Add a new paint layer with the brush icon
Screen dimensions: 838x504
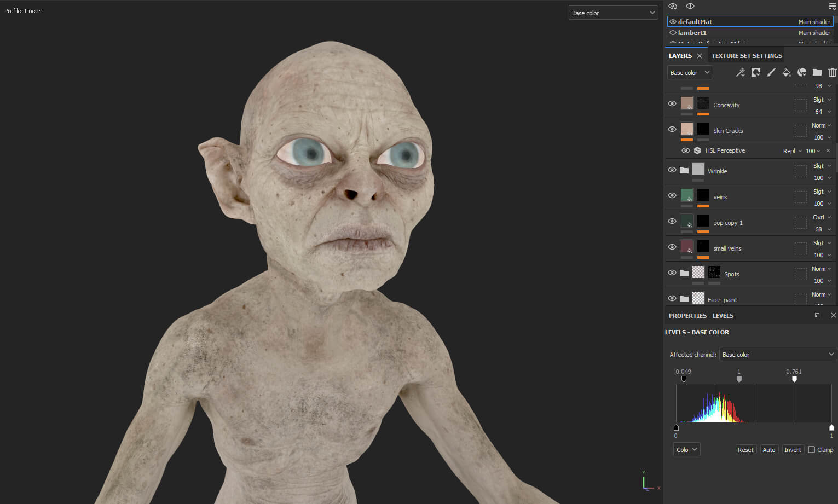[771, 72]
